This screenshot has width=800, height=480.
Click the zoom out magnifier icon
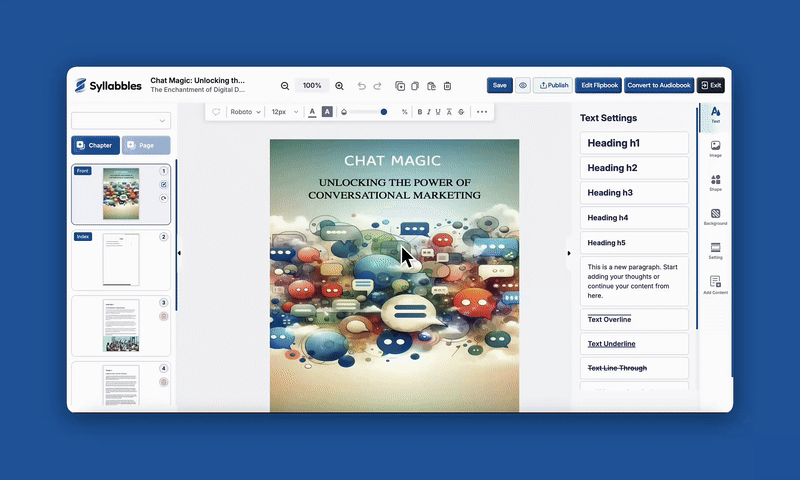pos(285,86)
